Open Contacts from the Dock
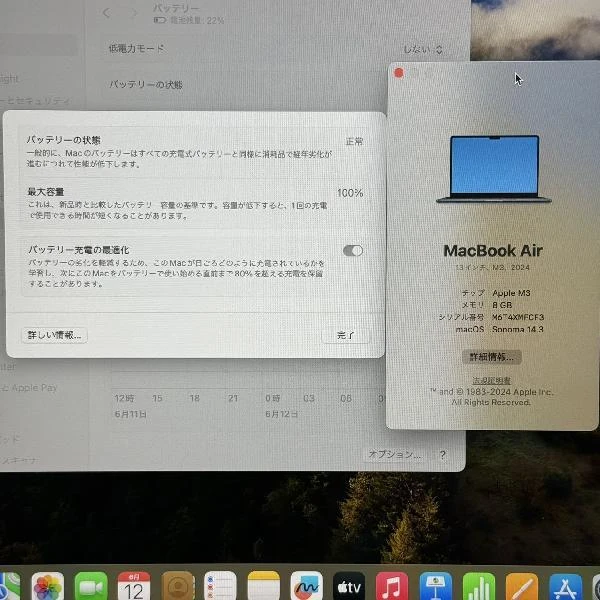This screenshot has height=600, width=600. 177,586
